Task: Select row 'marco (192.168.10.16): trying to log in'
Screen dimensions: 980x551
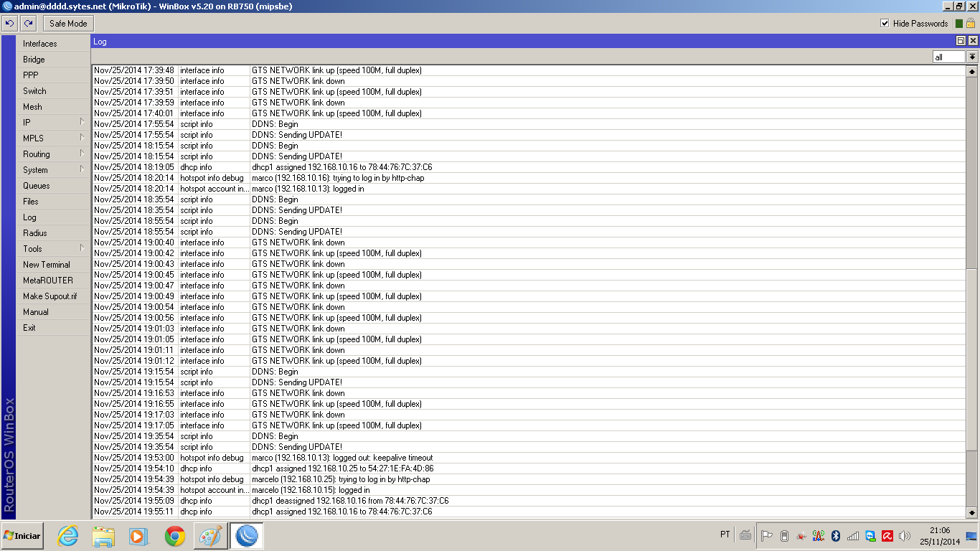Action: [x=529, y=178]
